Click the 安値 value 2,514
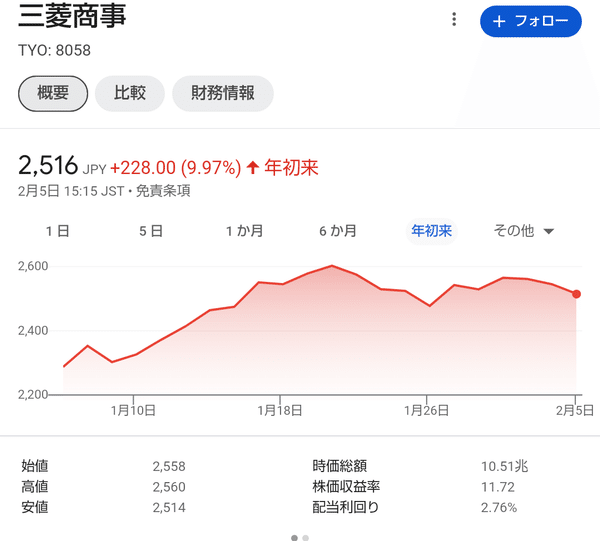This screenshot has height=541, width=600. [169, 508]
